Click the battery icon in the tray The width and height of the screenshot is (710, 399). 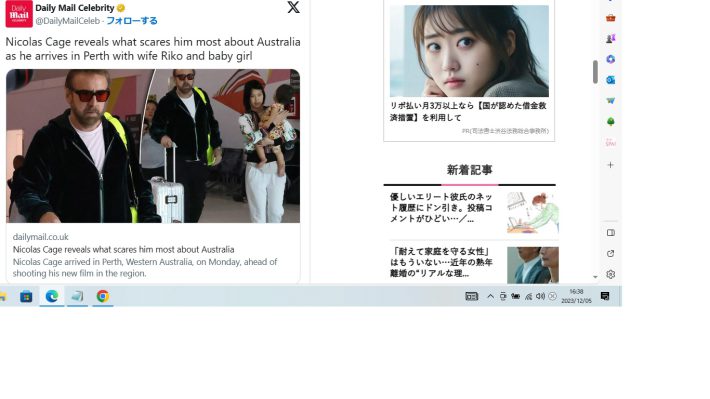pos(515,297)
